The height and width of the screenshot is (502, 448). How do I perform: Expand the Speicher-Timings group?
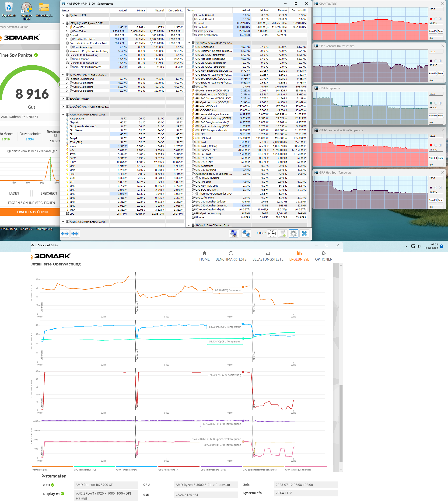coord(63,99)
